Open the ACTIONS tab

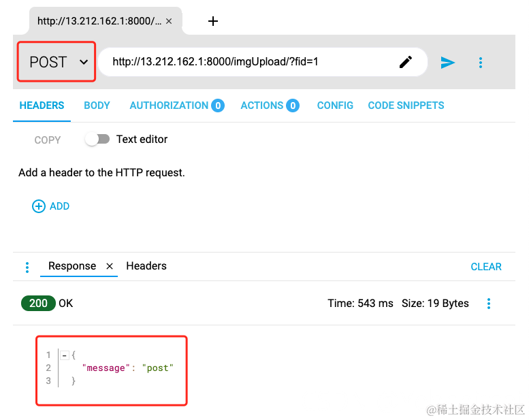[270, 106]
